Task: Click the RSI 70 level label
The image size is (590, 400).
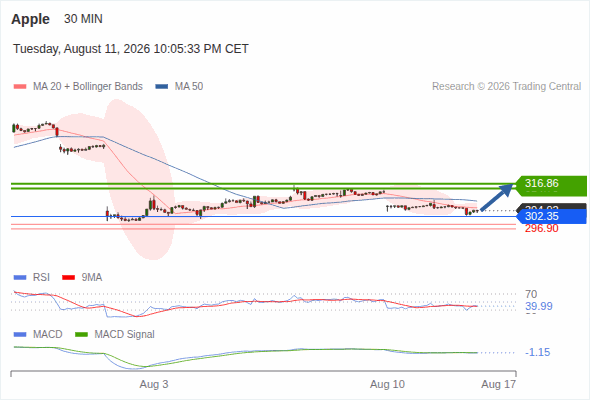Action: pos(531,294)
